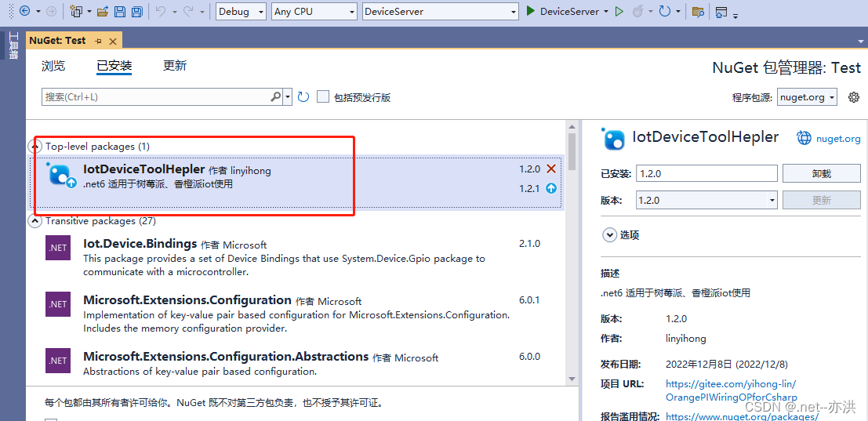868x421 pixels.
Task: Click start without debugging outline play icon
Action: pyautogui.click(x=619, y=11)
